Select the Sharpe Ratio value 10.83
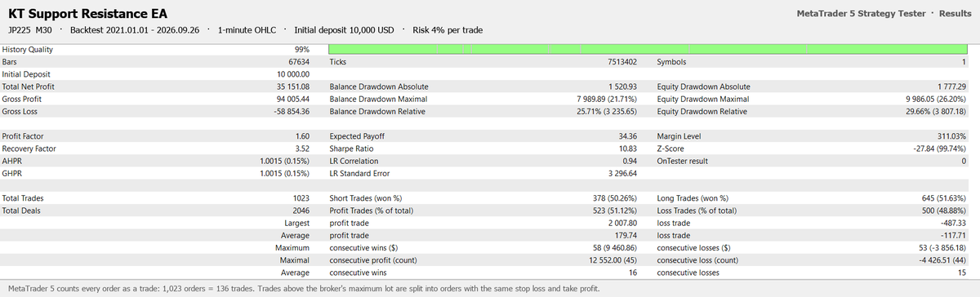980x297 pixels. coord(628,148)
